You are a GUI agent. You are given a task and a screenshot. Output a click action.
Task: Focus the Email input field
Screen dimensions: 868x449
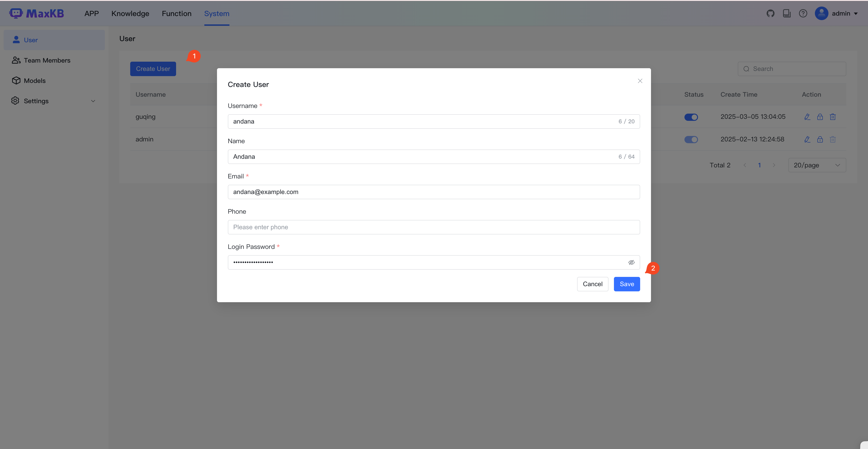pos(434,192)
